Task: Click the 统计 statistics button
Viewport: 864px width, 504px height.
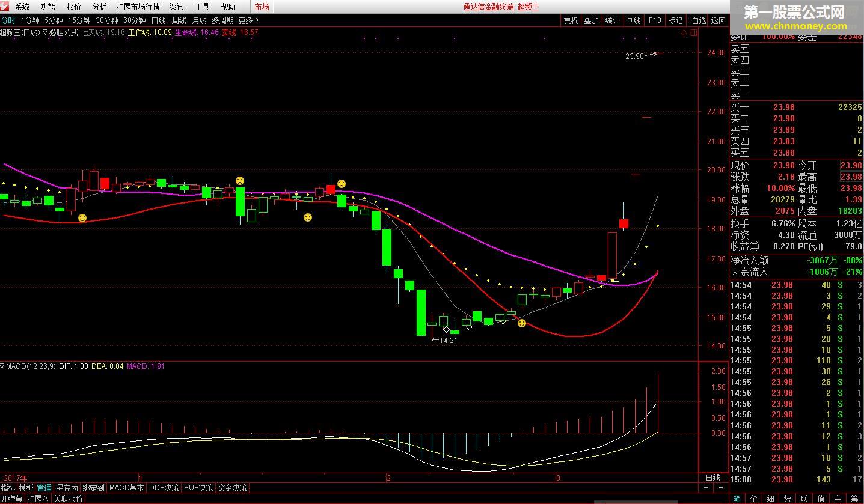Action: [612, 20]
